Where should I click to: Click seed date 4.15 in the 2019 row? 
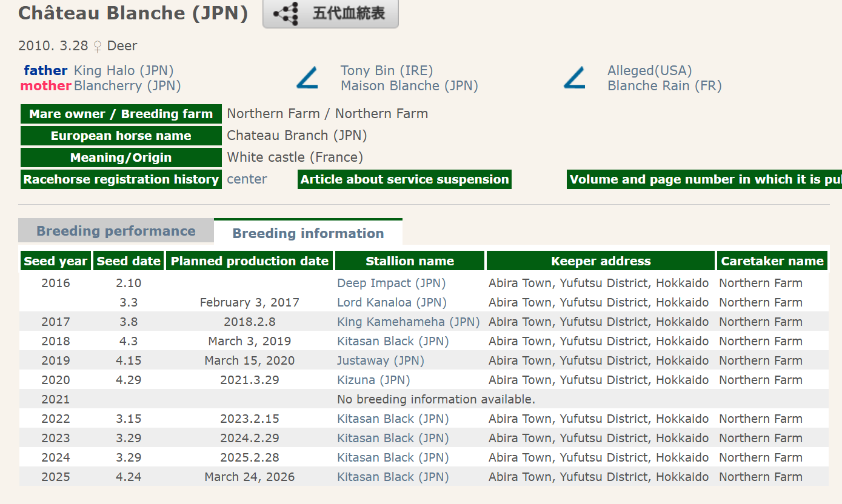pos(129,360)
